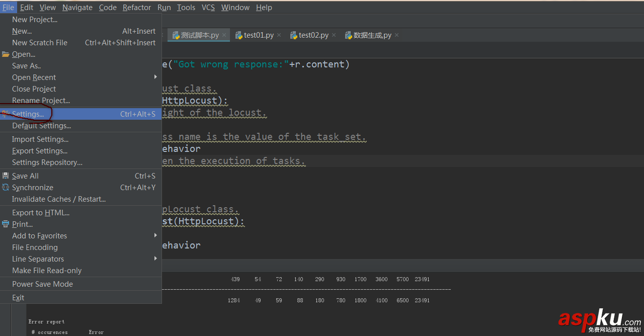This screenshot has width=644, height=336.
Task: Open the Settings... menu entry
Action: [x=28, y=114]
